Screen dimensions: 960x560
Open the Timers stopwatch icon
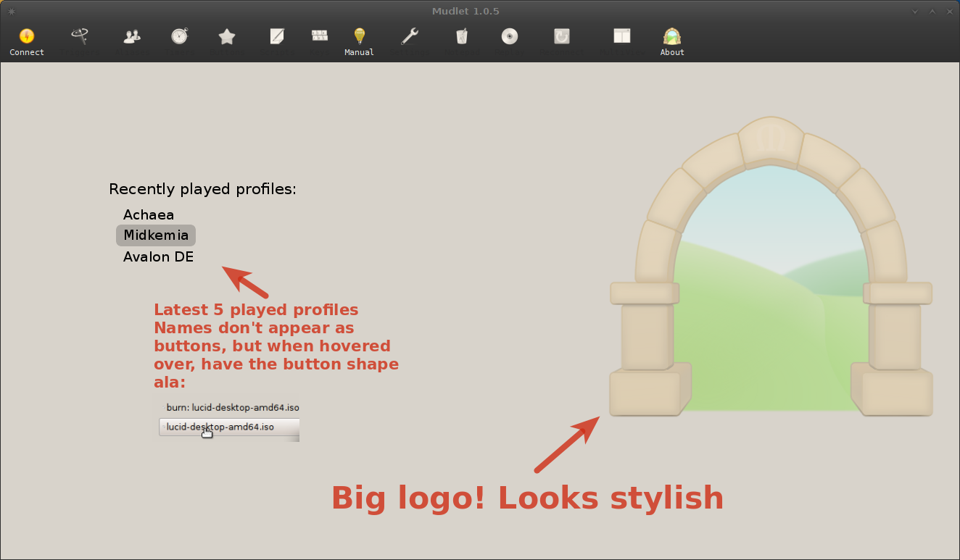(179, 36)
